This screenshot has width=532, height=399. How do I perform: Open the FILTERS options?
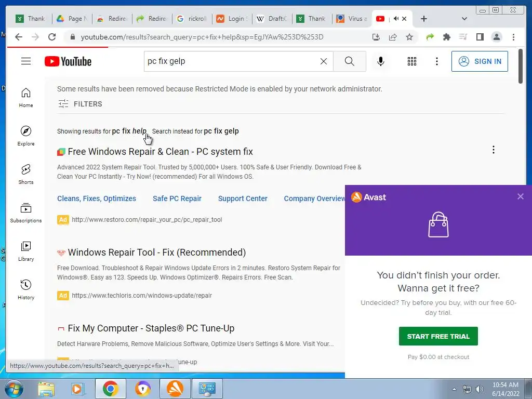click(79, 104)
